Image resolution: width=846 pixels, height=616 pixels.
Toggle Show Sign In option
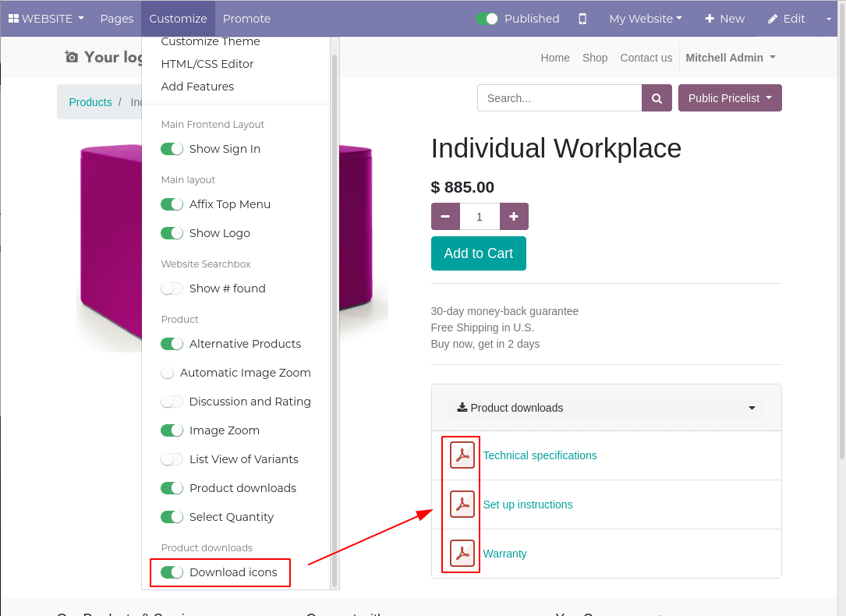pos(172,149)
